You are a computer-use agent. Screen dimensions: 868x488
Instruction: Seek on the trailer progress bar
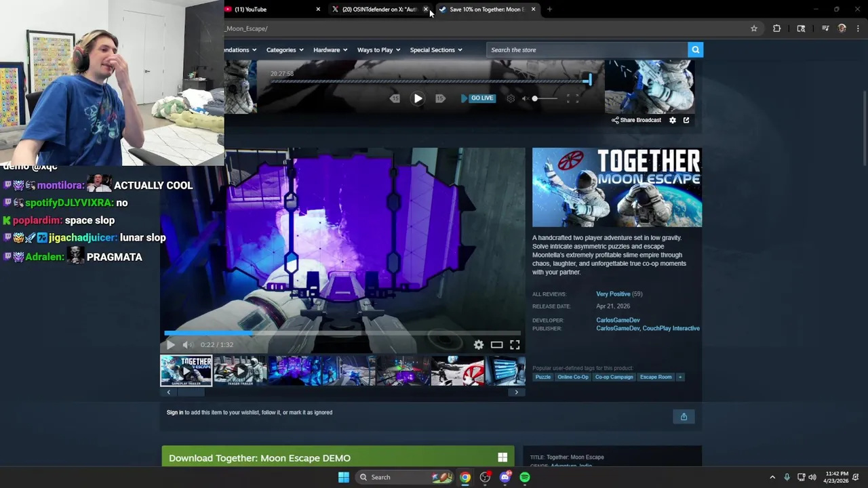(342, 333)
